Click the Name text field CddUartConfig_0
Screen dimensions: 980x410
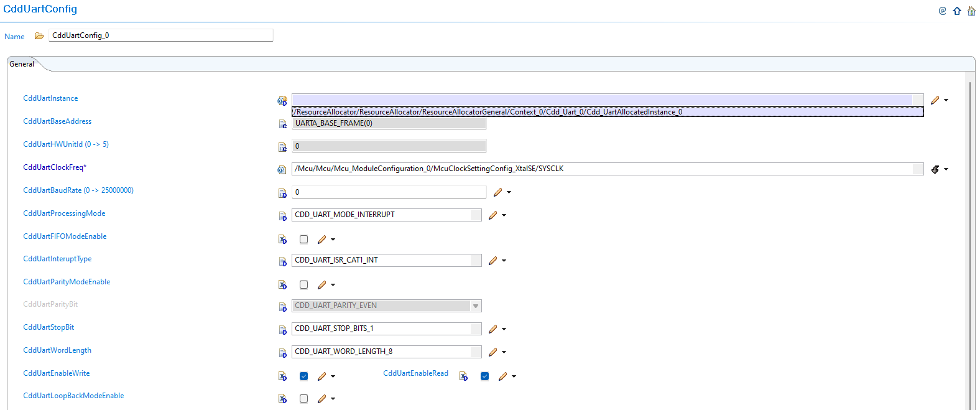click(160, 35)
